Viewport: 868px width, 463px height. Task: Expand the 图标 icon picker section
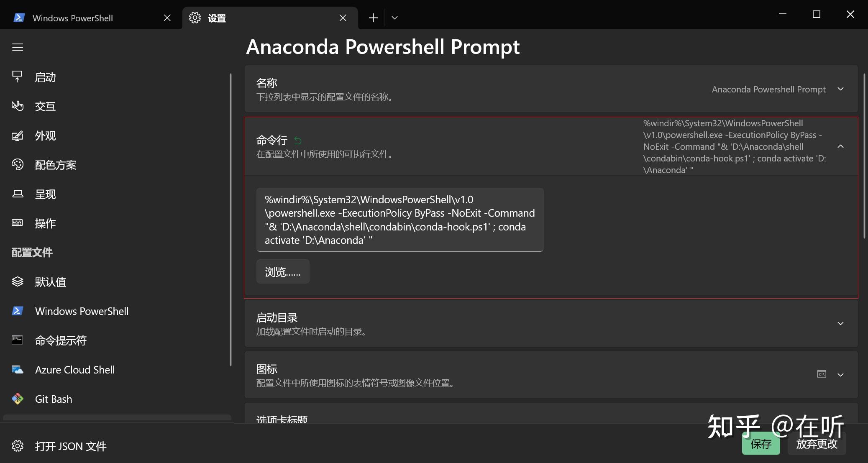840,374
